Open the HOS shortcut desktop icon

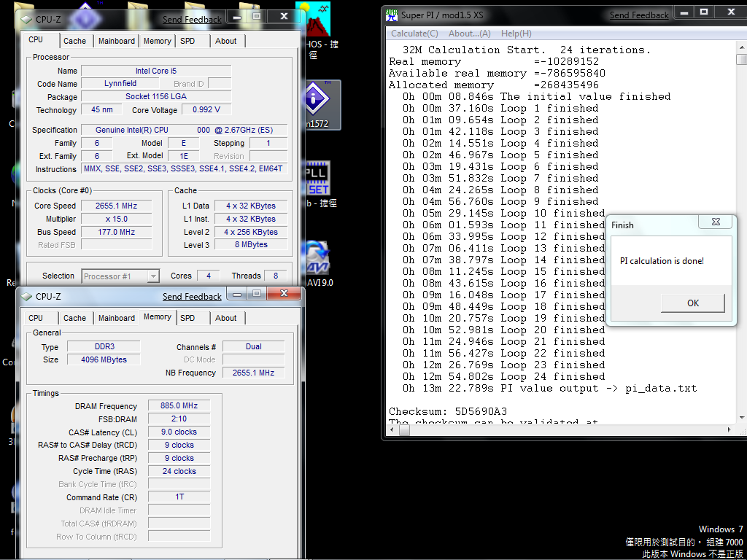318,29
